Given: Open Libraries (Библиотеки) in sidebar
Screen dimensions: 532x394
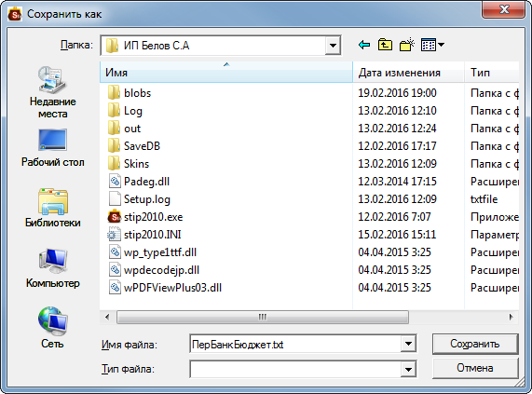Looking at the screenshot, I should (52, 208).
